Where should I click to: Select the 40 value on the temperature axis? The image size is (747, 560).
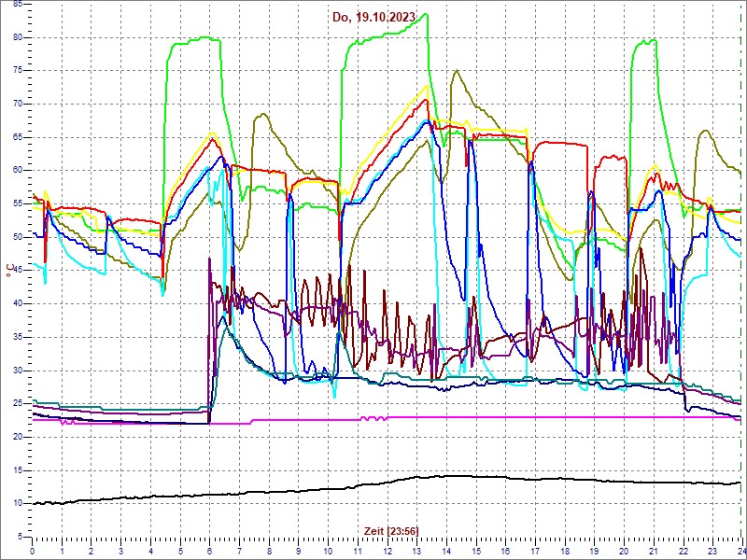click(18, 304)
